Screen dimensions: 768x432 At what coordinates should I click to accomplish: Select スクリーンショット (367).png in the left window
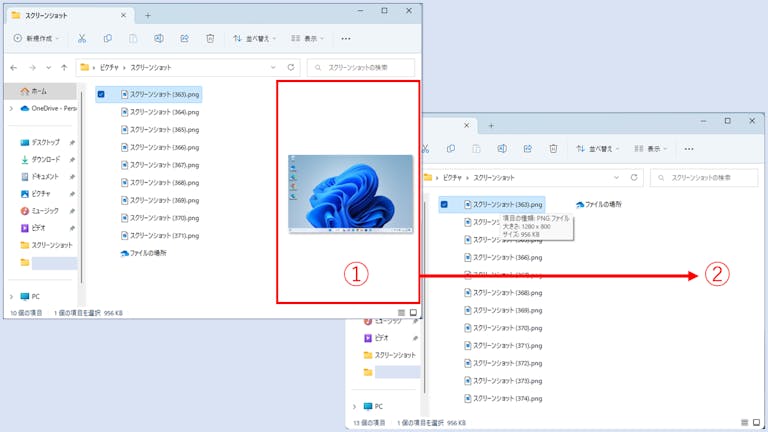[160, 165]
